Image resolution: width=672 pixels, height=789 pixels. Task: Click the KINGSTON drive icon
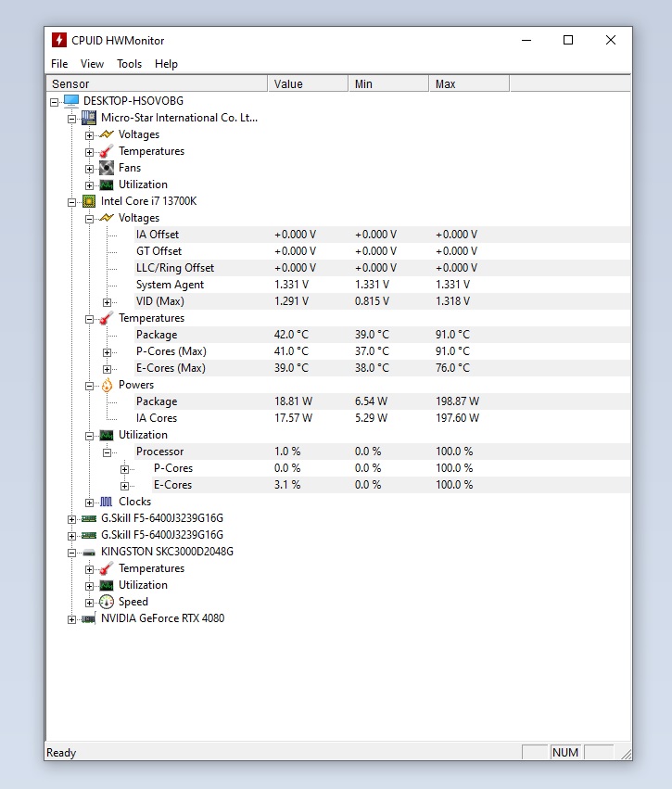click(x=89, y=553)
